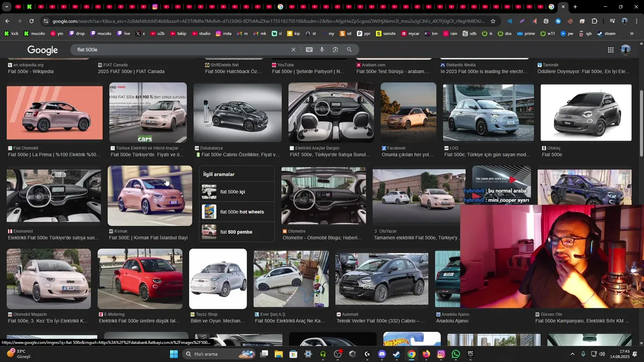Viewport: 644px width, 362px height.
Task: Open the black Automoli Fiat 500e thumbnail
Action: click(382, 279)
